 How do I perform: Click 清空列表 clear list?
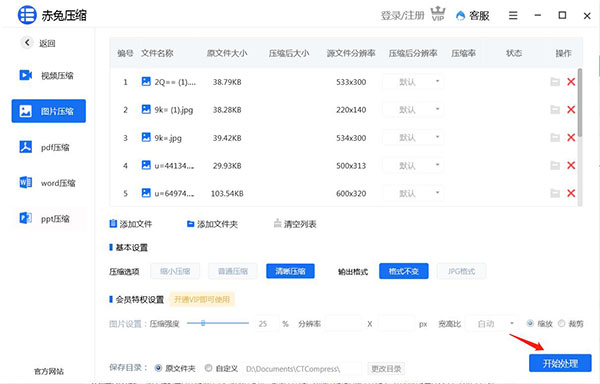click(x=295, y=224)
